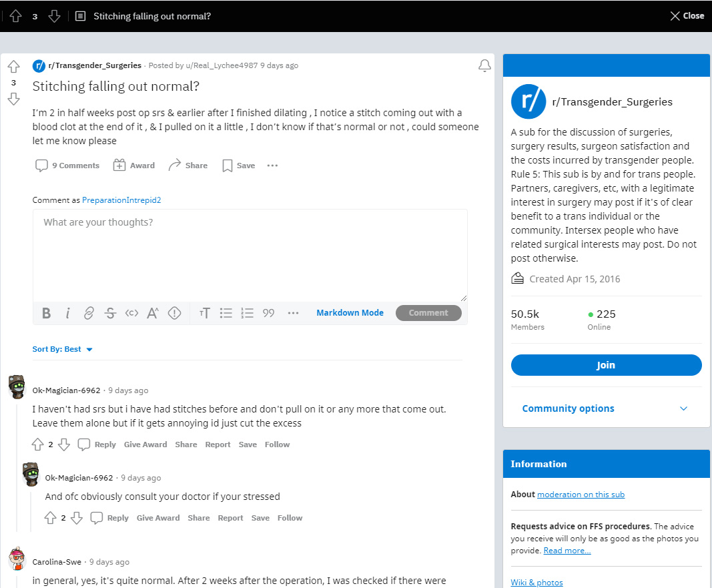This screenshot has width=712, height=588.
Task: Collapse the Ok-Magician-6962 comment thread line
Action: (x=17, y=467)
